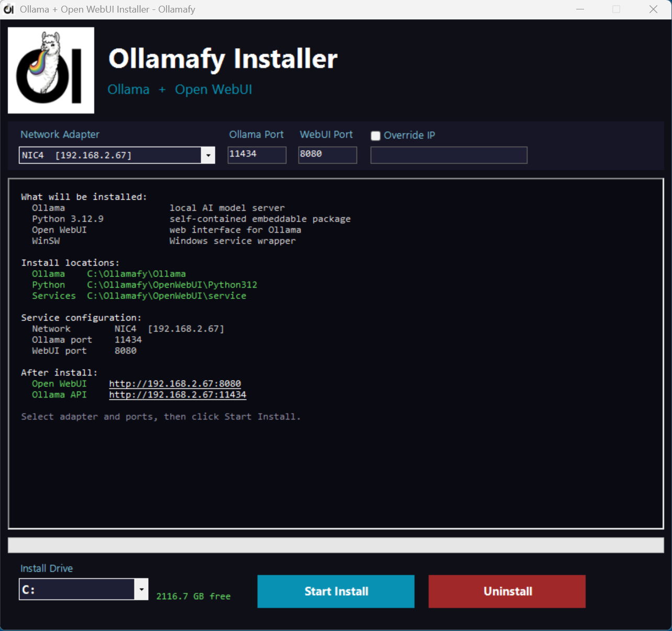Click the Ollamafy Installer heading
The image size is (672, 631).
tap(223, 59)
